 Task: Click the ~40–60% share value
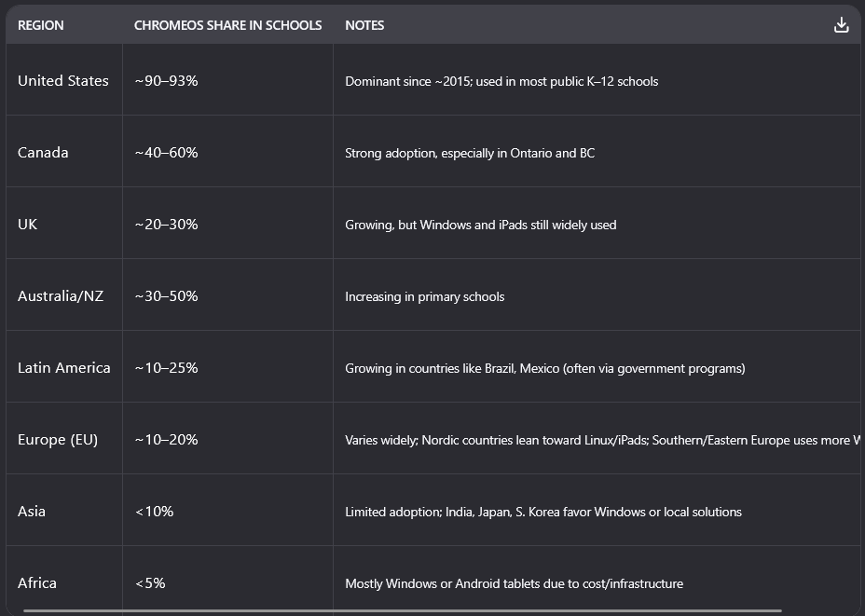[166, 153]
